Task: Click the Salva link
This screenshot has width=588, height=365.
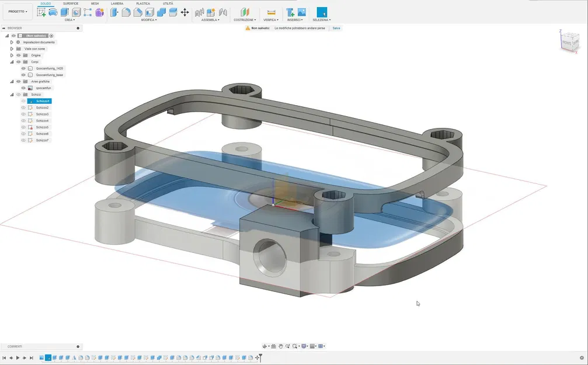Action: tap(336, 28)
